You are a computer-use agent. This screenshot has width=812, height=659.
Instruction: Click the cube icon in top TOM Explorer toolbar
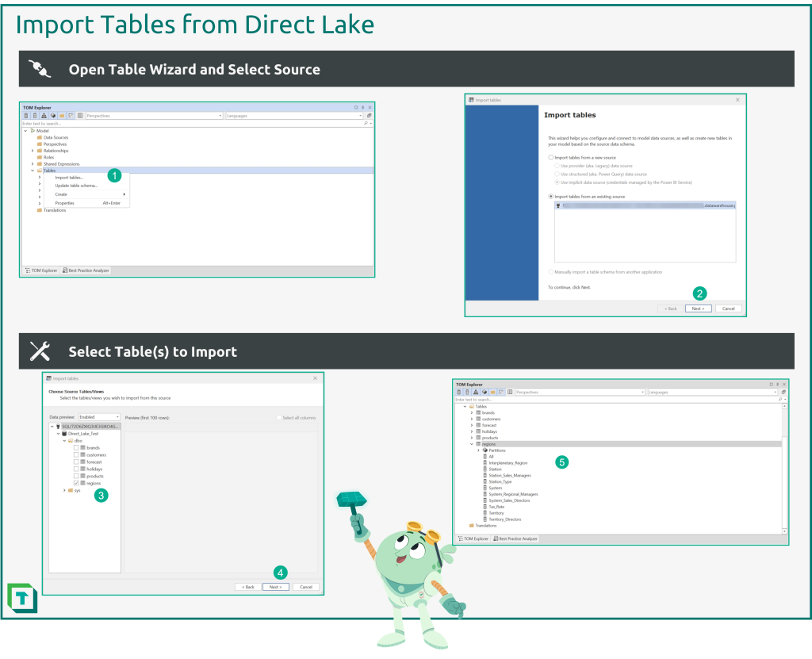coord(53,116)
